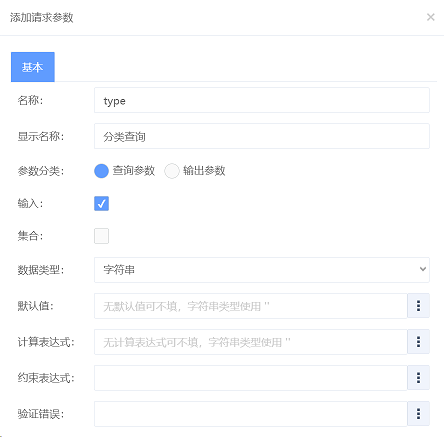Focus the 显示名称 field containing 分类查询

click(x=262, y=136)
